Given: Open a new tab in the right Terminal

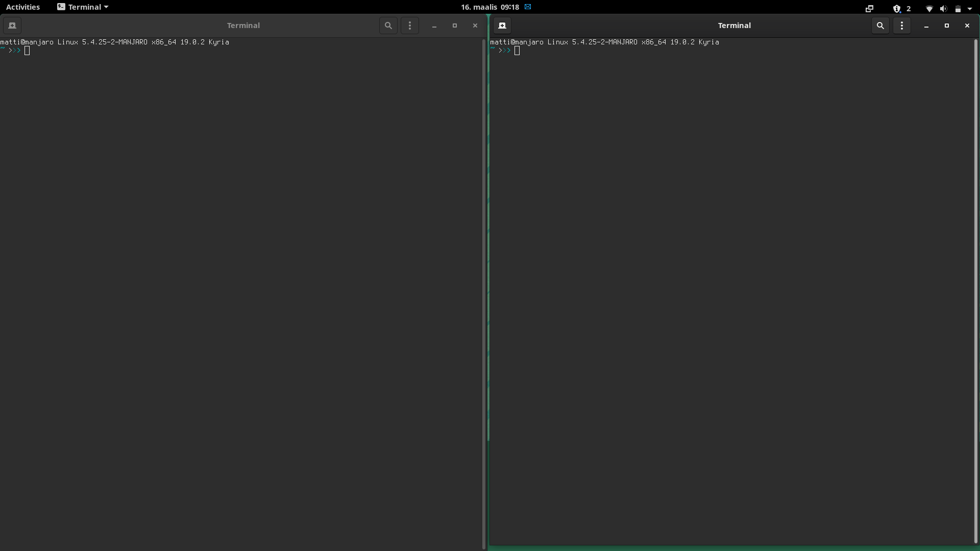Looking at the screenshot, I should tap(502, 26).
